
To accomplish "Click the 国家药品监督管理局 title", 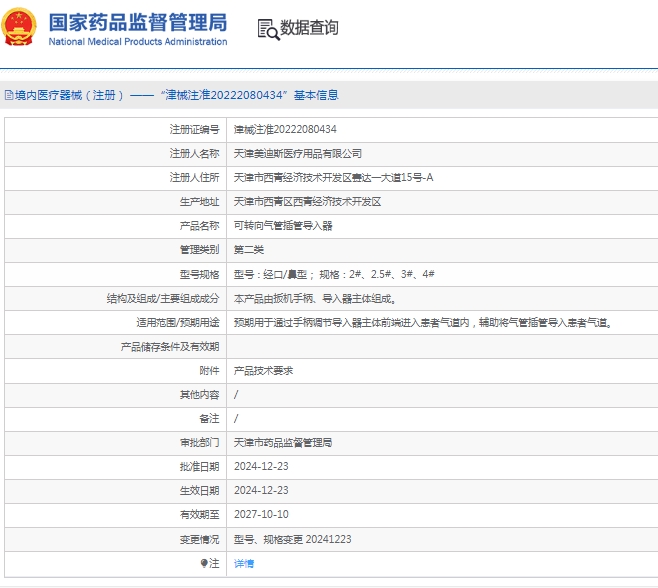I will tap(138, 23).
